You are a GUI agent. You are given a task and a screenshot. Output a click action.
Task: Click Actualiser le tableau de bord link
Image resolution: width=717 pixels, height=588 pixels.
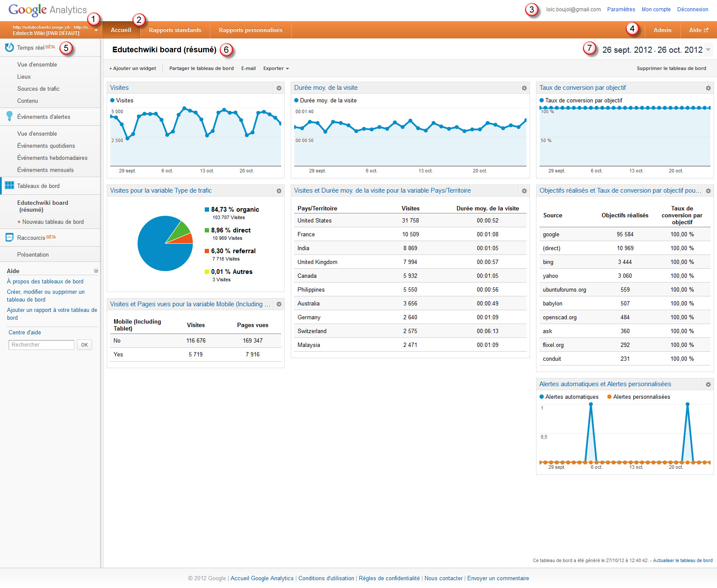(x=683, y=560)
